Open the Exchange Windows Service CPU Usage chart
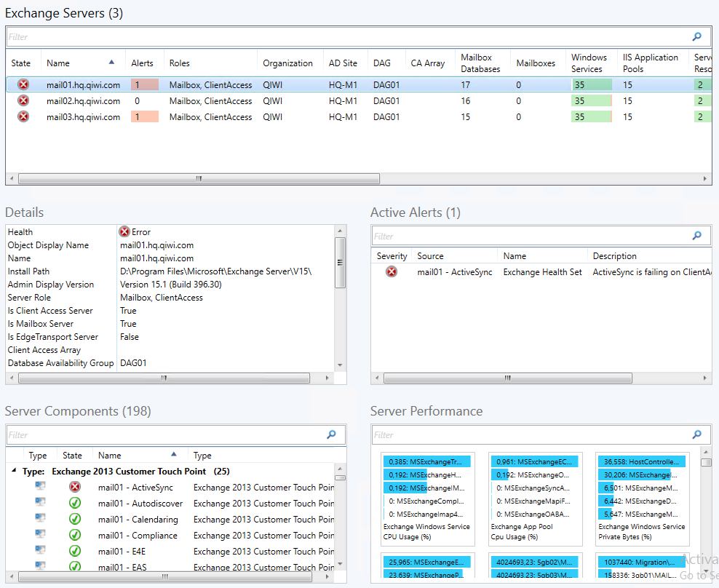Screen dimensions: 719x588 427,499
